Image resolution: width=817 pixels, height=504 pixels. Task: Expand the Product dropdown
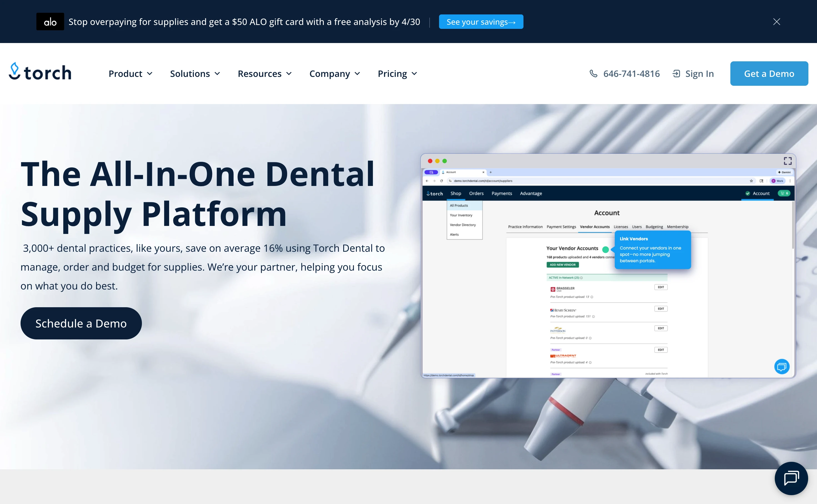131,74
